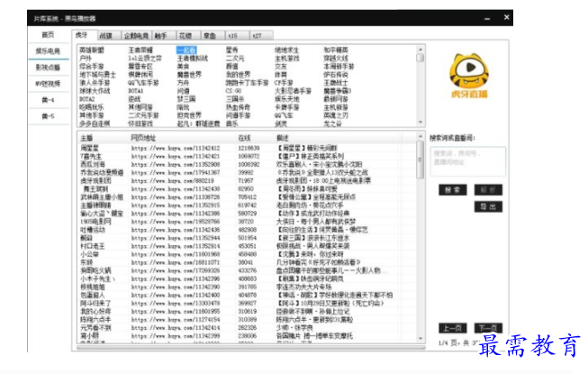Select the 周星星 streamer row
The height and width of the screenshot is (374, 588).
247,148
